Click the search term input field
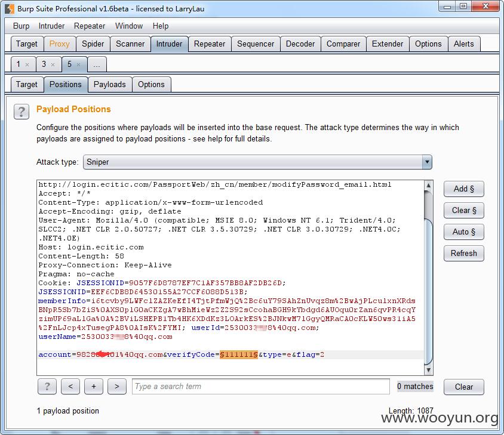Screen dimensions: 504x435 point(261,386)
